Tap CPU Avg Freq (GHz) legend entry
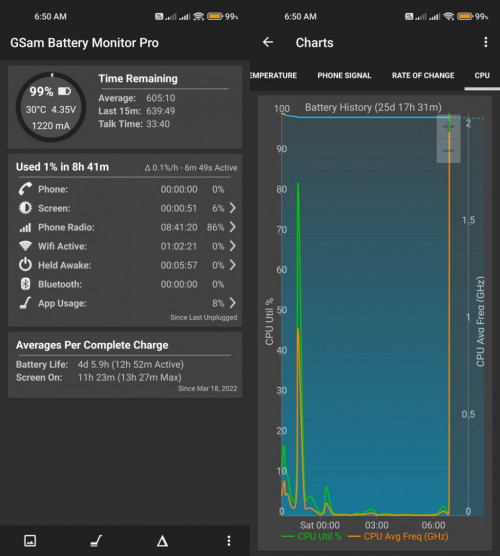This screenshot has height=556, width=500. pyautogui.click(x=398, y=536)
